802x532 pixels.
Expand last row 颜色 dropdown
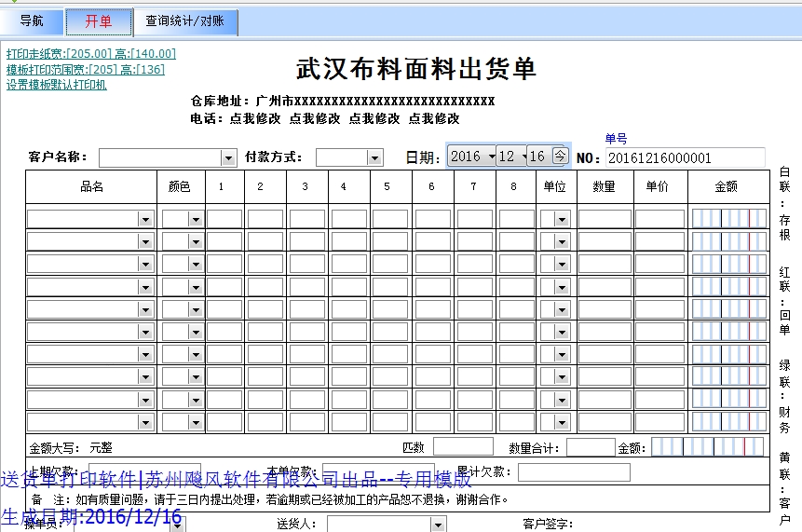click(196, 423)
